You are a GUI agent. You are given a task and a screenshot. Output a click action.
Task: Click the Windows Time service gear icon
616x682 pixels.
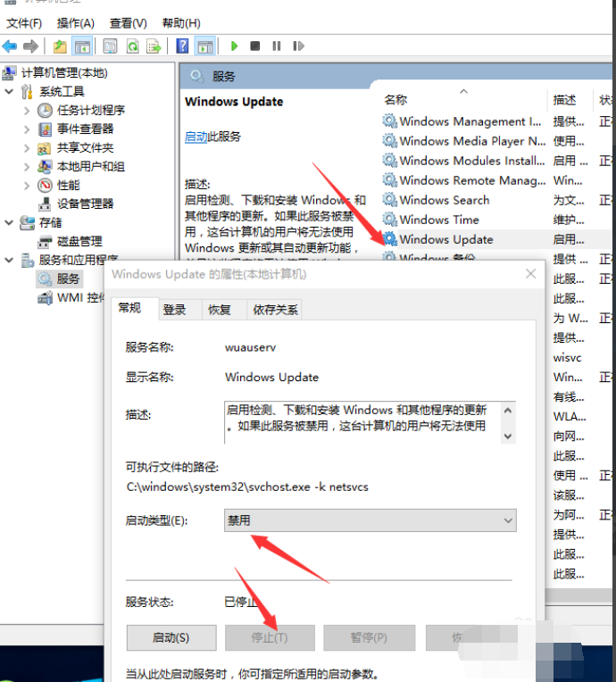390,220
